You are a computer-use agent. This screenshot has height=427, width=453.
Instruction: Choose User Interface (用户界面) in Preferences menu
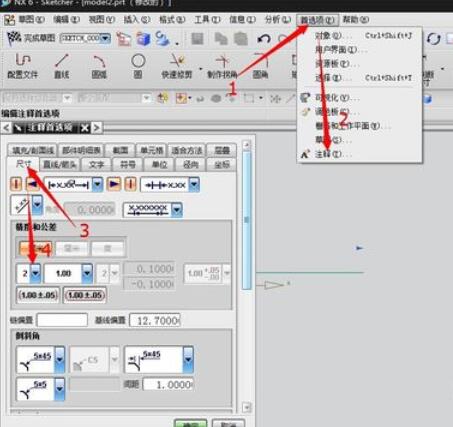[360, 50]
